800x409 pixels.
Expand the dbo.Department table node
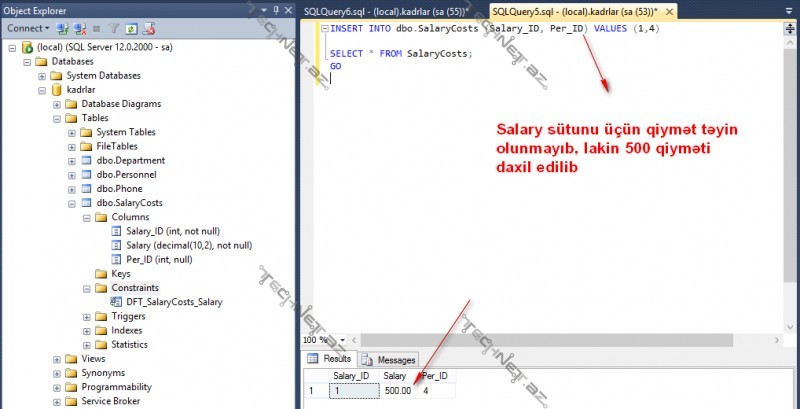pyautogui.click(x=71, y=161)
